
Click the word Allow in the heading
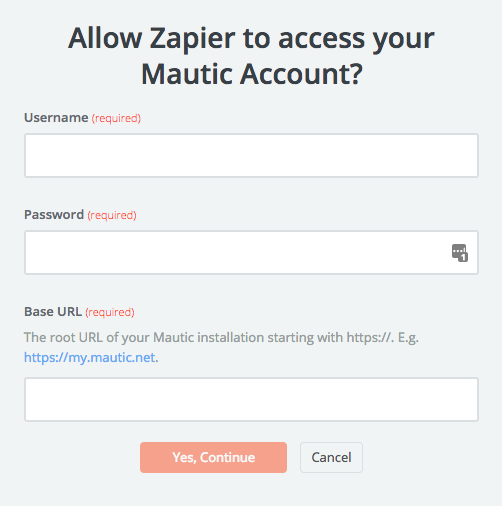(x=105, y=38)
